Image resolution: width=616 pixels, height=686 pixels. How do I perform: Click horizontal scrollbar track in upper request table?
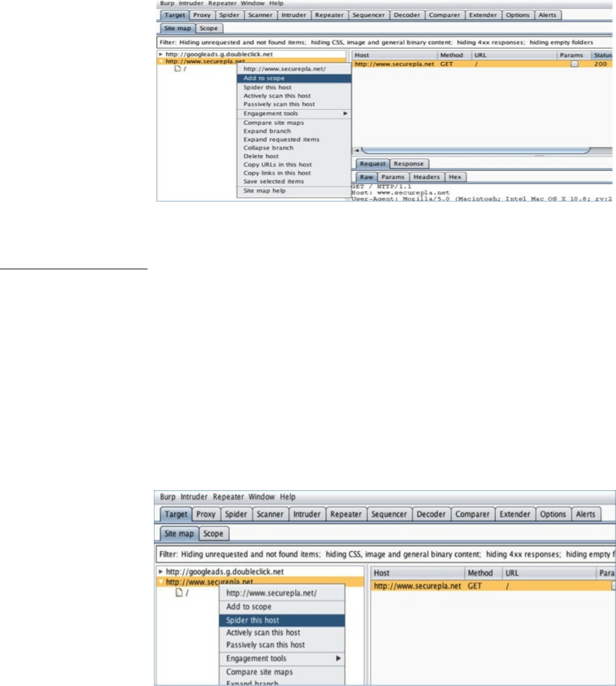coord(476,151)
